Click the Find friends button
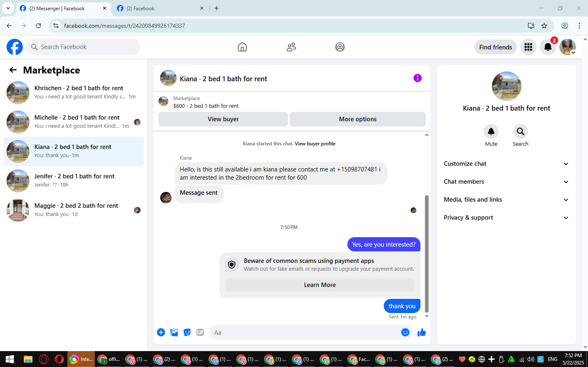 tap(496, 47)
